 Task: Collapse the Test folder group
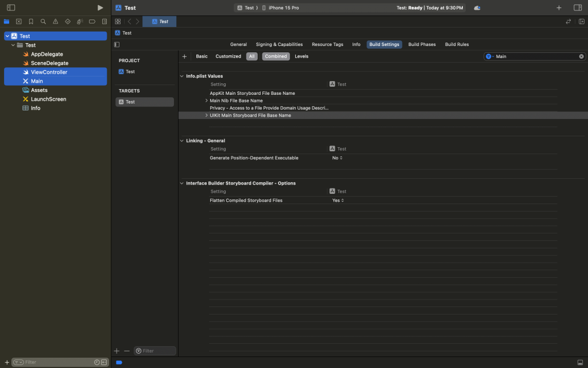pos(13,45)
